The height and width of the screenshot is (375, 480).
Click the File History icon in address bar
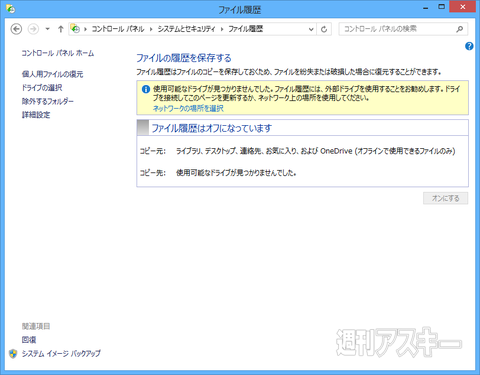75,29
